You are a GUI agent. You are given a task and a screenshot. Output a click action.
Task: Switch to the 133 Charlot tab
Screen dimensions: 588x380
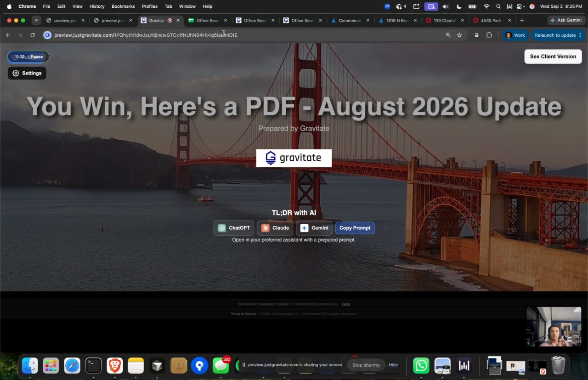coord(445,20)
